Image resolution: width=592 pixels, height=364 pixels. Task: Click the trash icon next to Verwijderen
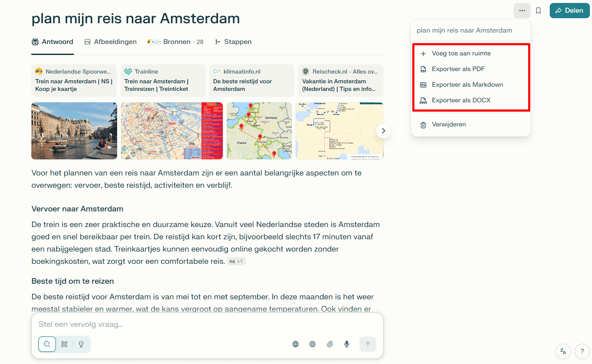pyautogui.click(x=423, y=125)
